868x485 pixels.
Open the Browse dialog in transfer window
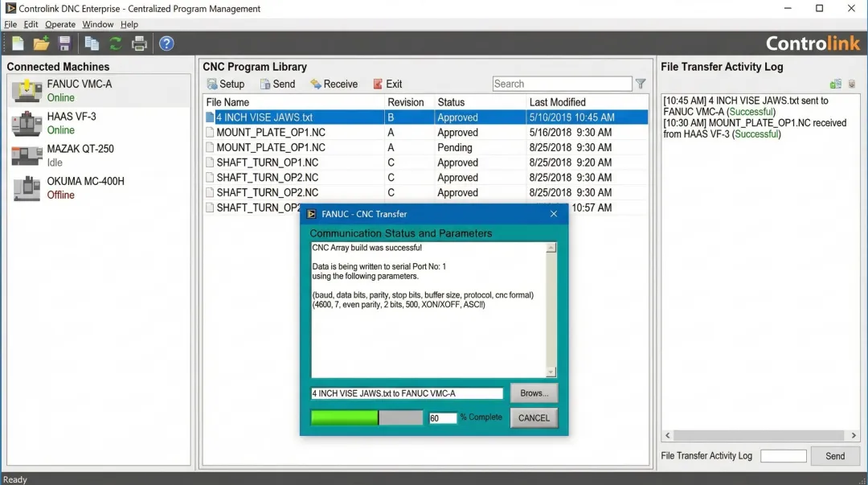click(x=534, y=393)
